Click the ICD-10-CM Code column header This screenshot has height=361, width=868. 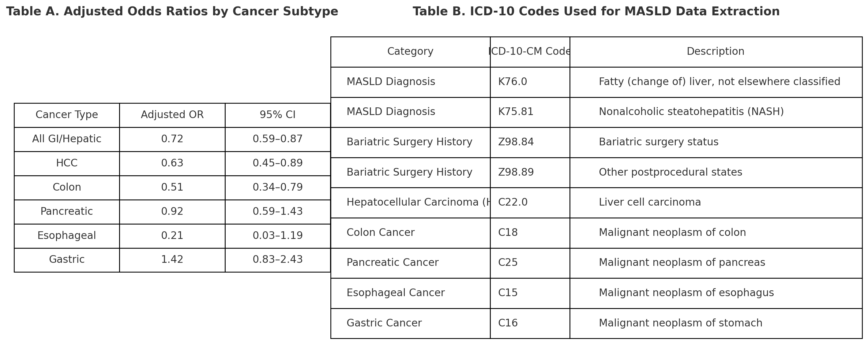coord(530,52)
